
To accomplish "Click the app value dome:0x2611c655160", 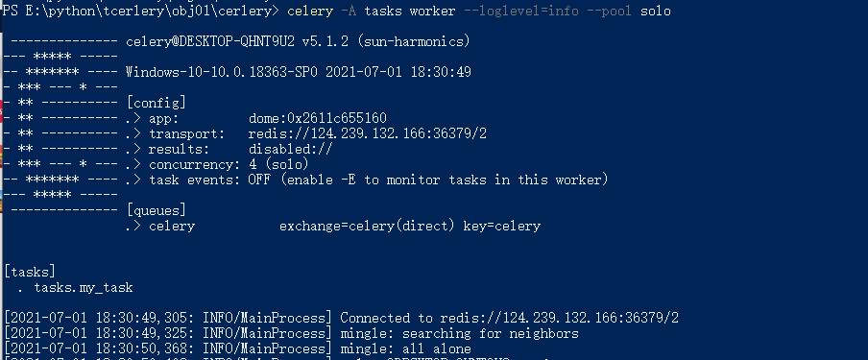I will (317, 118).
